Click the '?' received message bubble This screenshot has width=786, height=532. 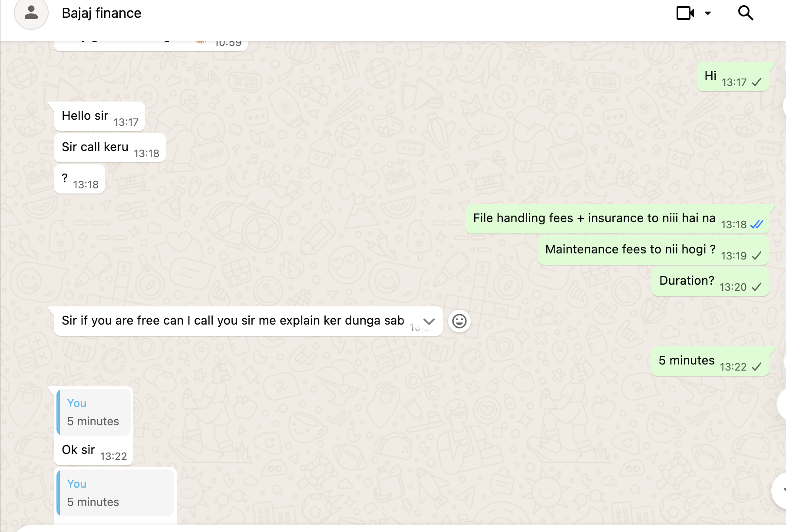[65, 178]
